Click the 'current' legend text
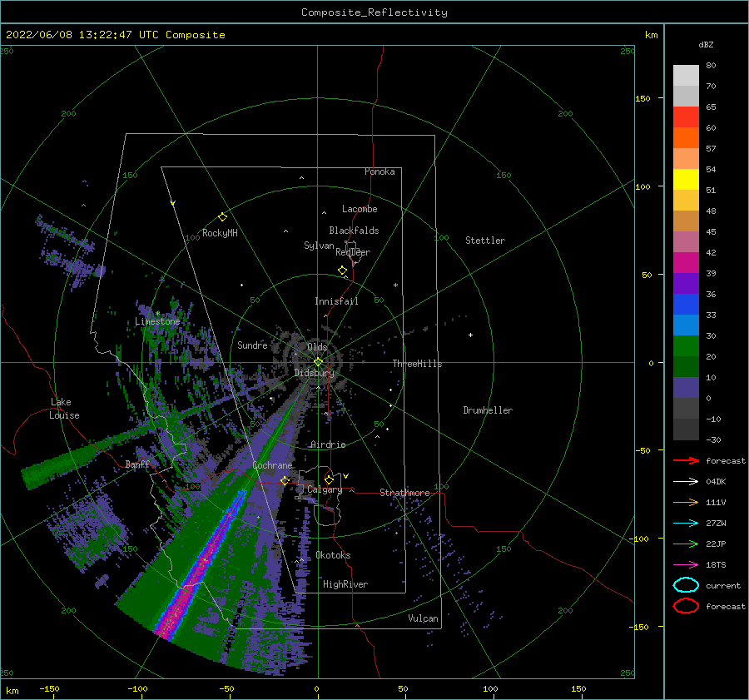 (723, 585)
